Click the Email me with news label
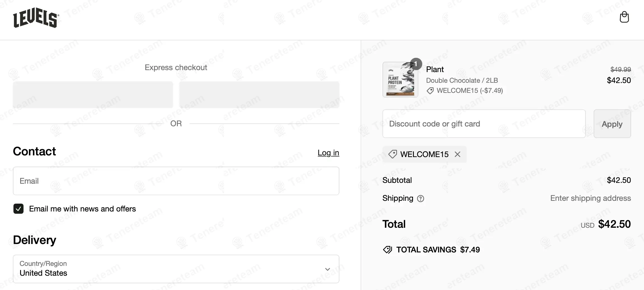The width and height of the screenshot is (644, 290). point(82,209)
